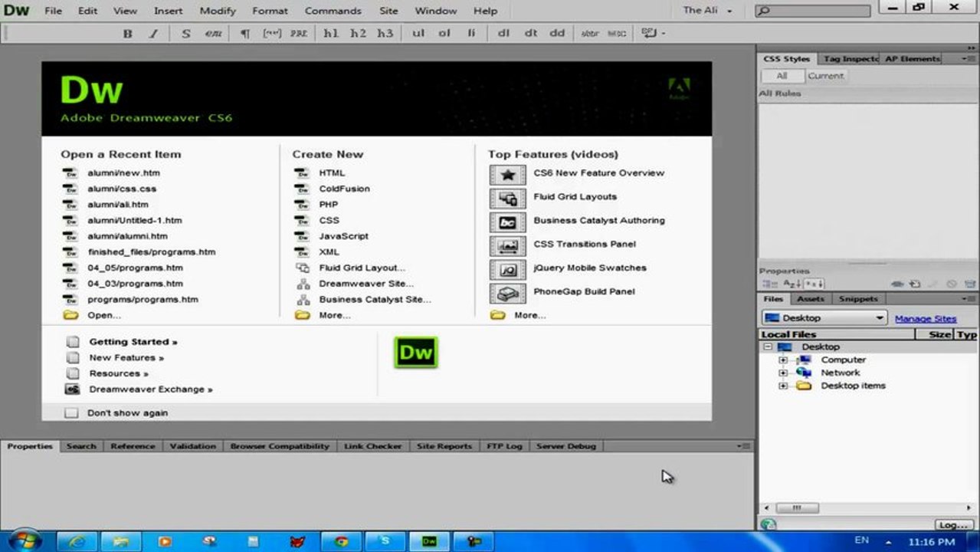Switch to the Browser Compatibility tab
The image size is (980, 552).
tap(279, 446)
